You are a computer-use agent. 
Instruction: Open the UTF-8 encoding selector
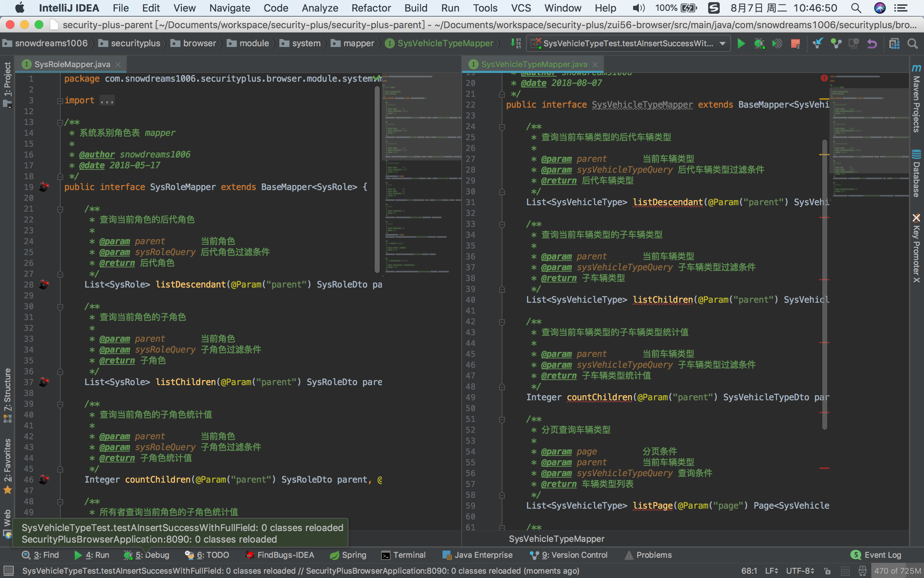[x=800, y=571]
